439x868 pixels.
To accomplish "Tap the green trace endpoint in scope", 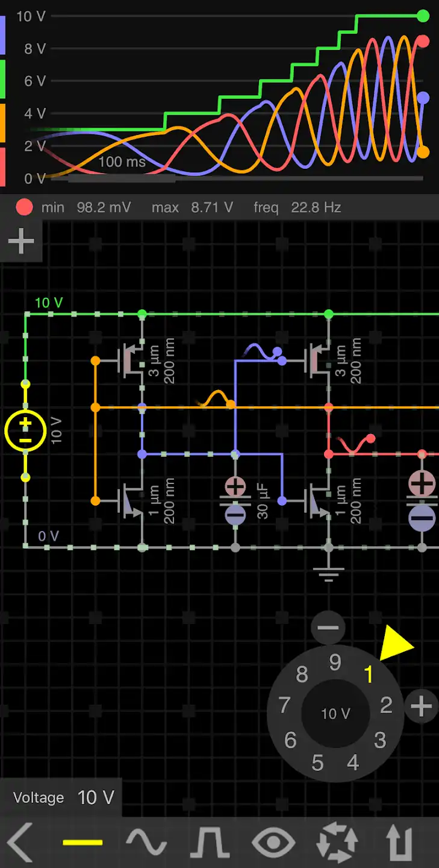I will tap(423, 16).
